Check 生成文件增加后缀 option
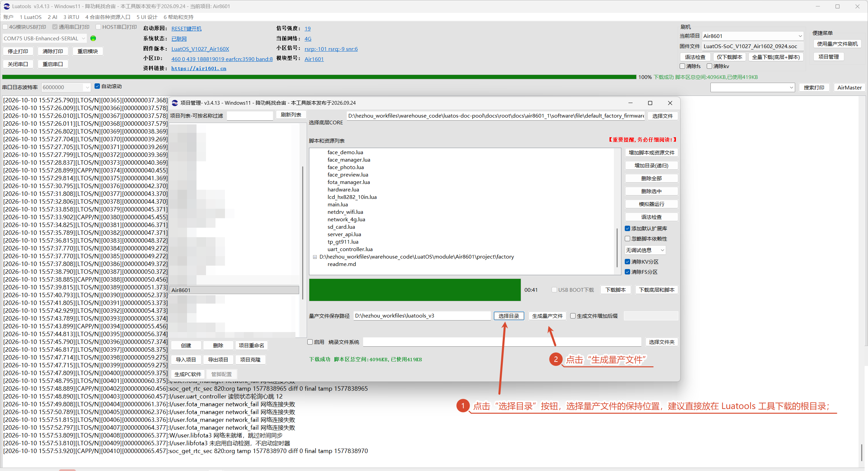The height and width of the screenshot is (471, 868). click(x=573, y=316)
